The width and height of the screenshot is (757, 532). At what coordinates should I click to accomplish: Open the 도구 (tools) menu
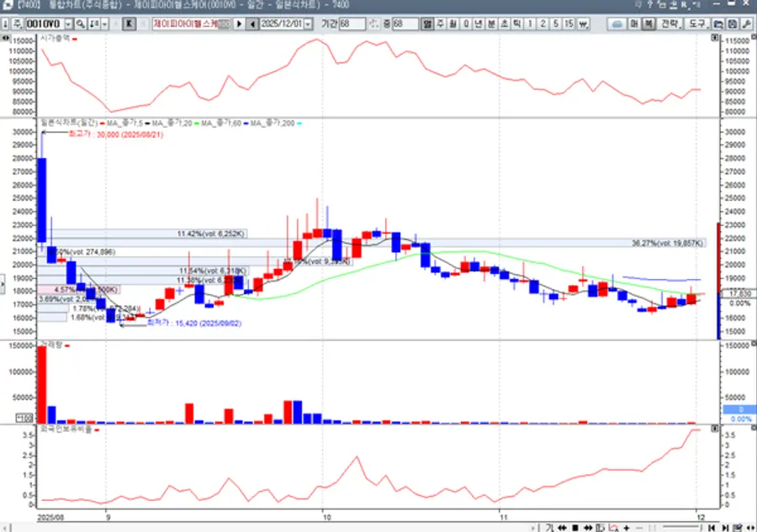click(697, 24)
